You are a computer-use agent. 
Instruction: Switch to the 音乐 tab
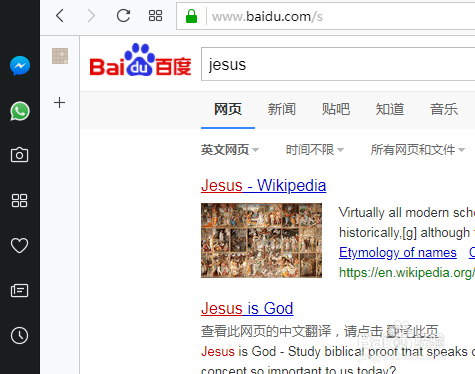tap(444, 109)
